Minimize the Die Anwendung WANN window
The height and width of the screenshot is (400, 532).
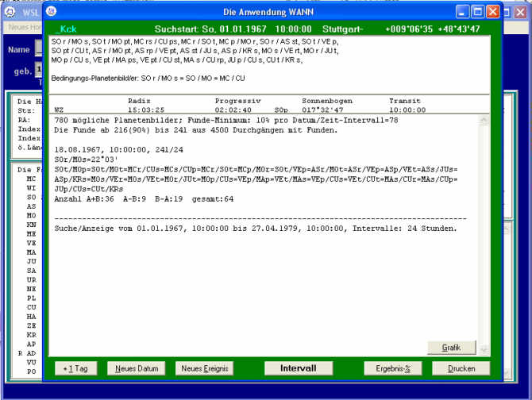pyautogui.click(x=462, y=12)
